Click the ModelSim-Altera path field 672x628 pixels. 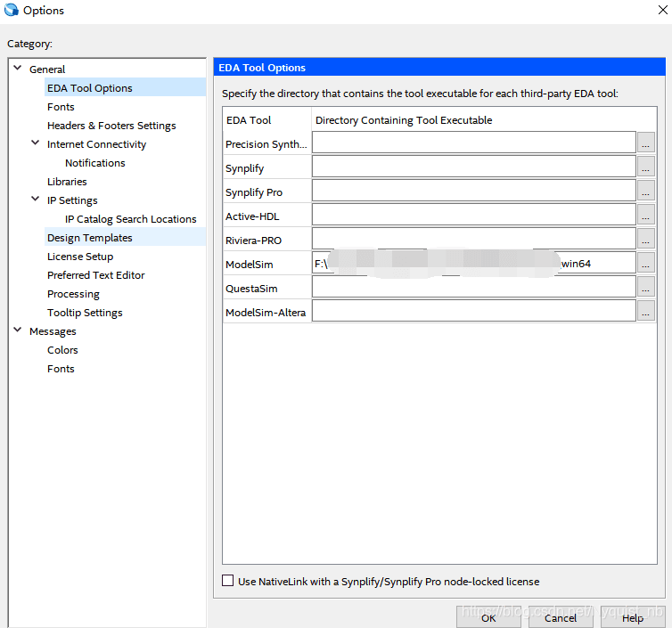pyautogui.click(x=473, y=310)
